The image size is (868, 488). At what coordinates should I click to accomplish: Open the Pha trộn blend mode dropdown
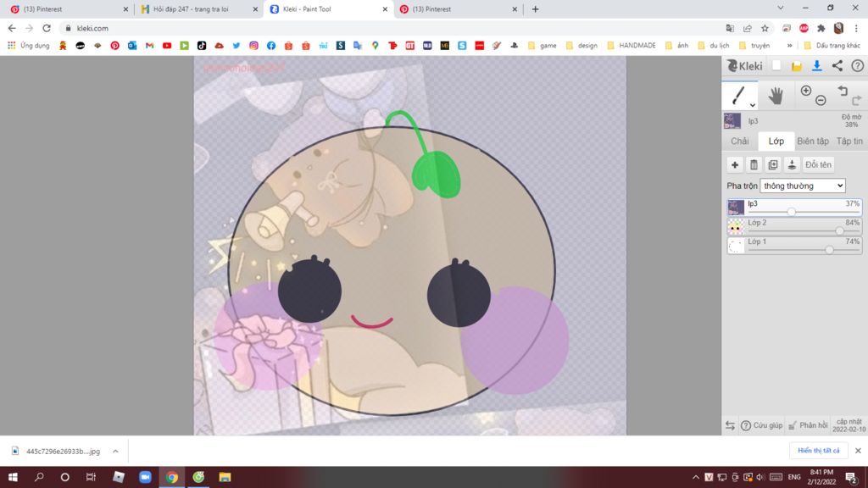[x=803, y=186]
